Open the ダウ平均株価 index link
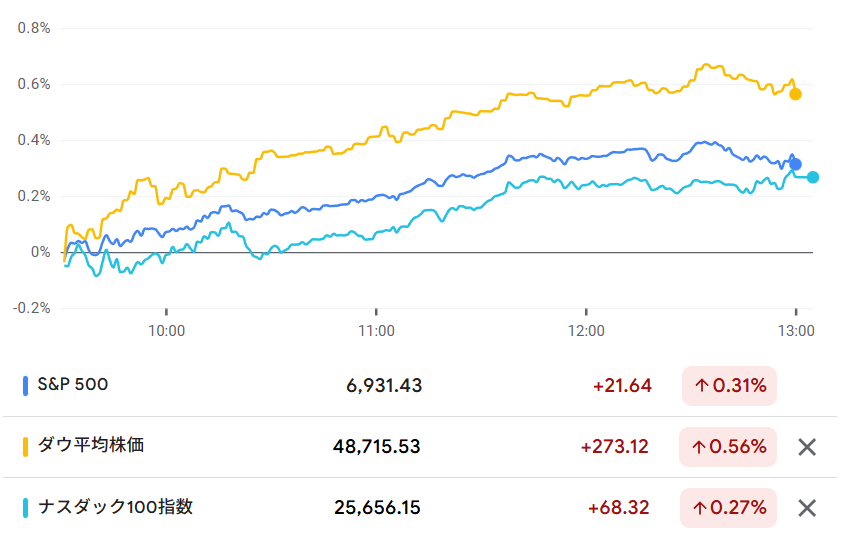Image resolution: width=841 pixels, height=538 pixels. [x=90, y=446]
